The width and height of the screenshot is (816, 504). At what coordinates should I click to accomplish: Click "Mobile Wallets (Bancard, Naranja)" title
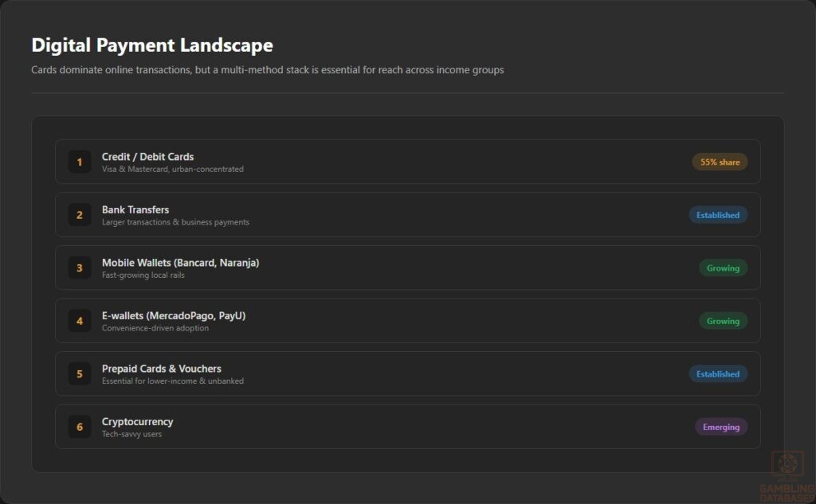click(x=181, y=263)
